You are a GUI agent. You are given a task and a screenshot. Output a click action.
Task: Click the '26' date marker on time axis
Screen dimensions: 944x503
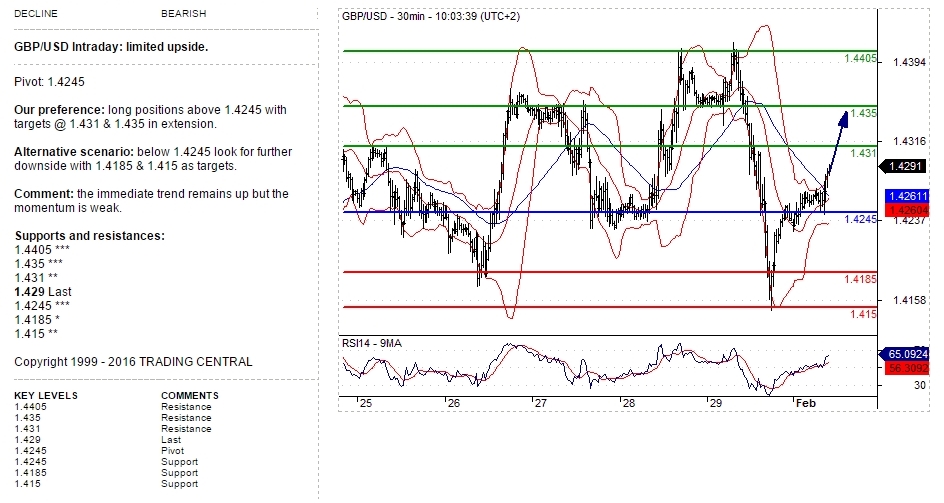[454, 404]
